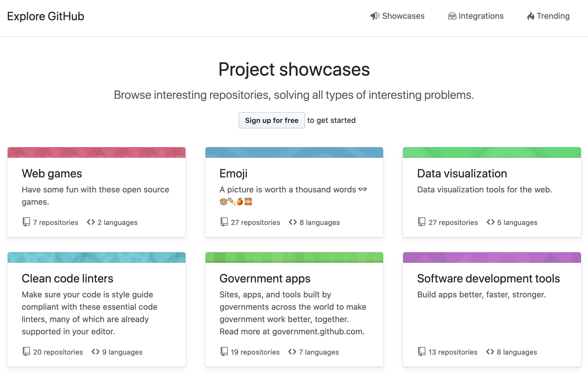The height and width of the screenshot is (376, 588).
Task: Open the Integrations navigation link
Action: click(481, 16)
